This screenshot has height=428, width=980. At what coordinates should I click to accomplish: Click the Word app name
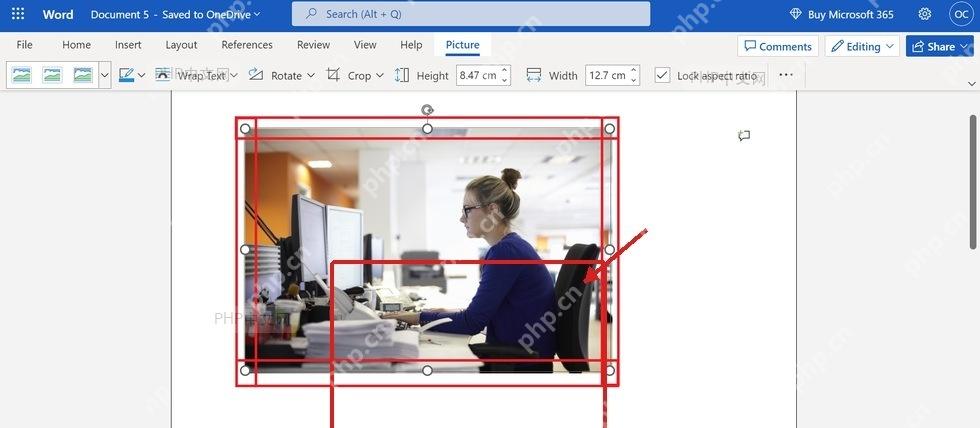click(58, 14)
